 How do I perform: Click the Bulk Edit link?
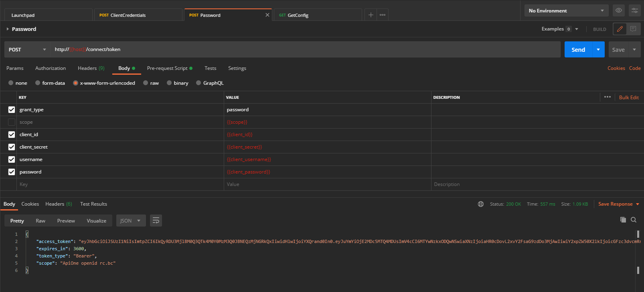click(629, 97)
